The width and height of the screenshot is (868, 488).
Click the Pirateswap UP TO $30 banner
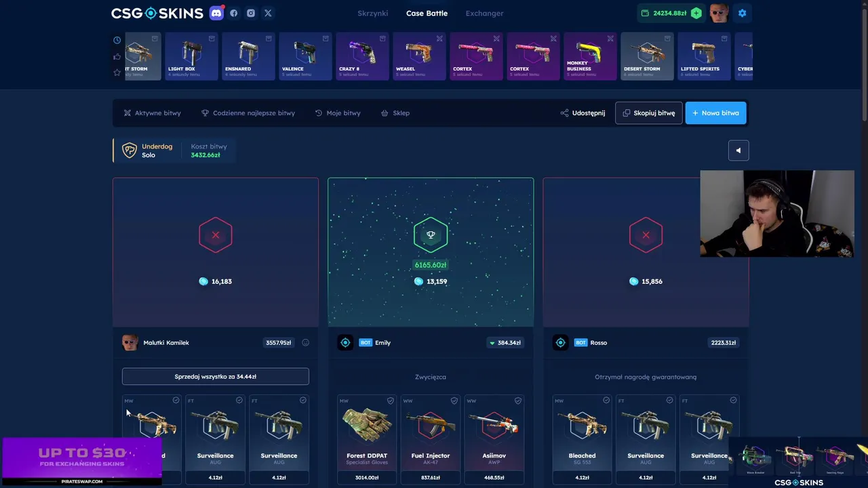coord(82,462)
